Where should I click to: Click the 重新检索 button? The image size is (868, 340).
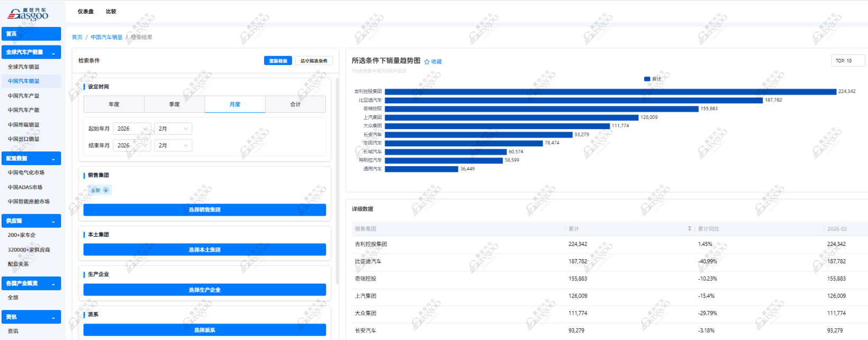[x=278, y=61]
